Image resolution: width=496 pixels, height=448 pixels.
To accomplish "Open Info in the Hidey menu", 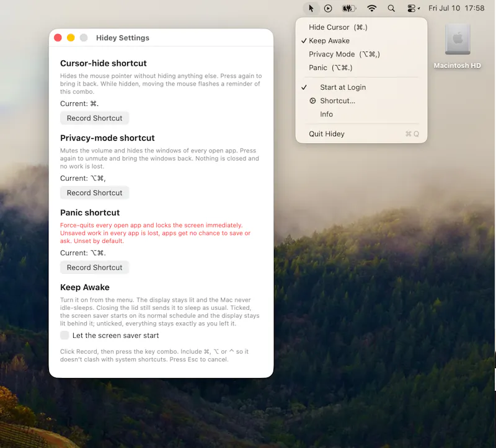I will 361,114.
